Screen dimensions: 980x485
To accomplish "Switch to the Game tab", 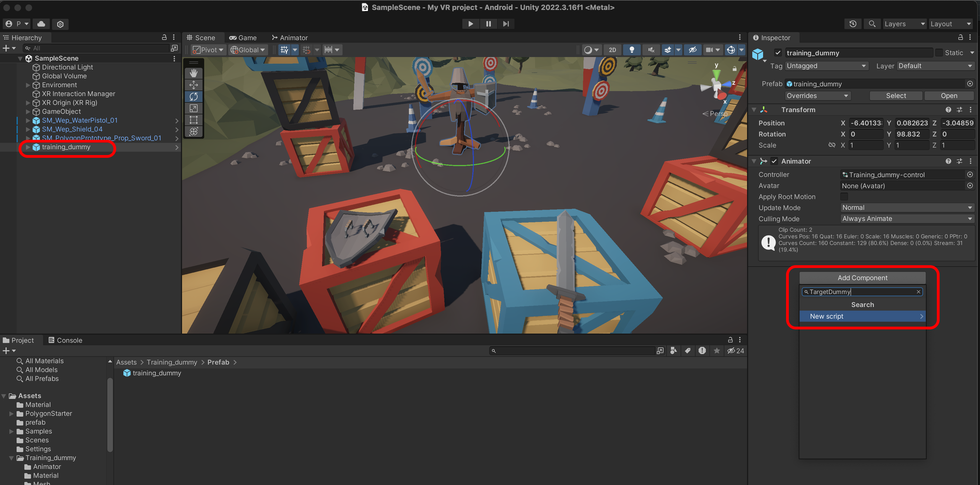I will tap(243, 38).
